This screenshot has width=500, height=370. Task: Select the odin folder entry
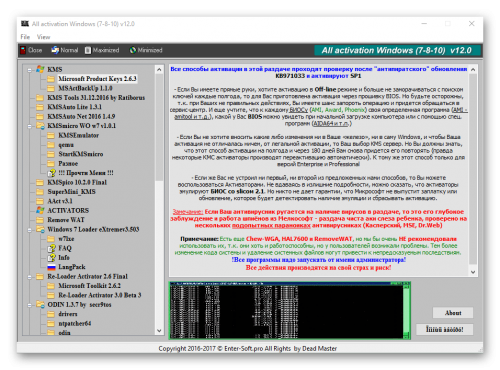[x=64, y=332]
